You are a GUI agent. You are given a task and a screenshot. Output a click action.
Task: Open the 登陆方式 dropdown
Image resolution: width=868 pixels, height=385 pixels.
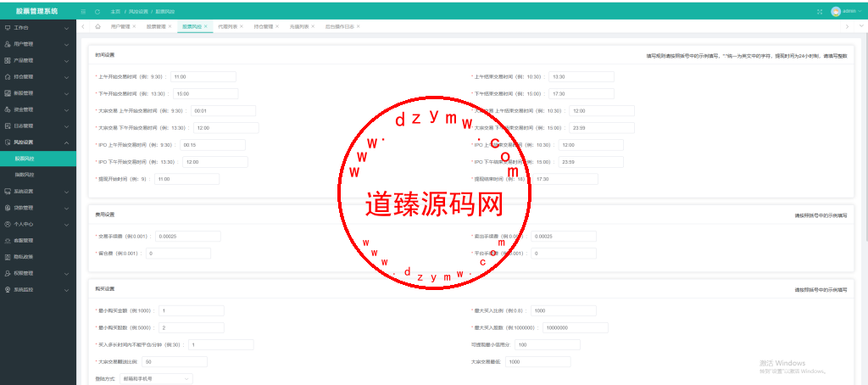pos(157,379)
